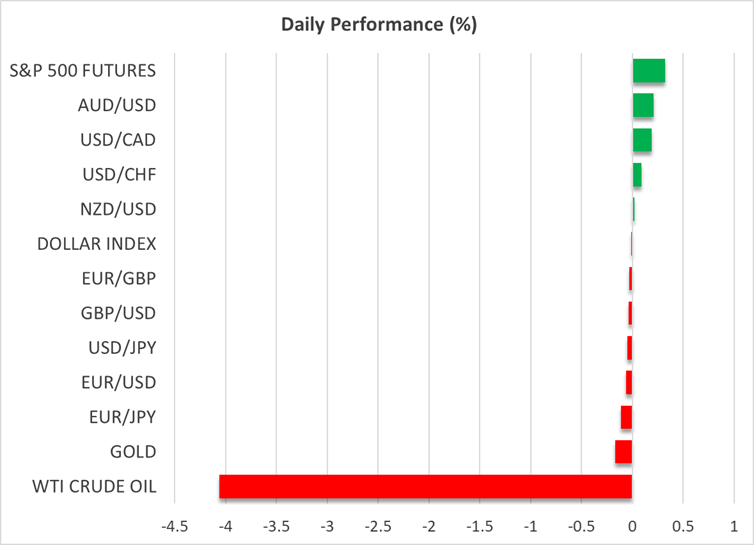754x545 pixels.
Task: Select the USD/CHF green bar
Action: (637, 175)
